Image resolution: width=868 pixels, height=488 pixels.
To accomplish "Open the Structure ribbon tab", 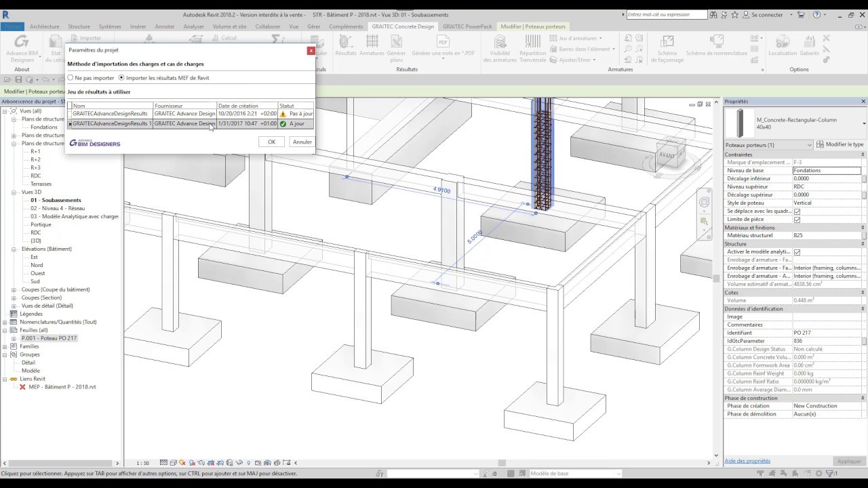I will (x=79, y=26).
